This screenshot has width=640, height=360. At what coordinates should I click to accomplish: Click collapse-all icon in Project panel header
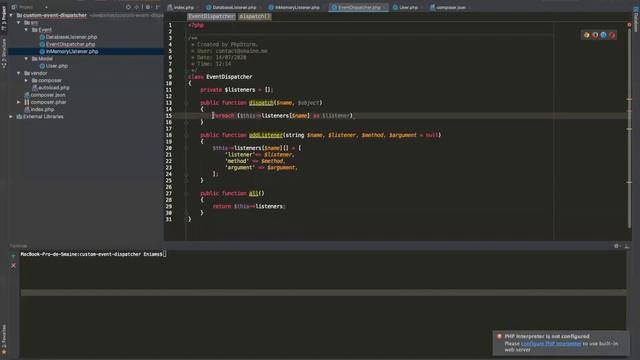pyautogui.click(x=137, y=7)
